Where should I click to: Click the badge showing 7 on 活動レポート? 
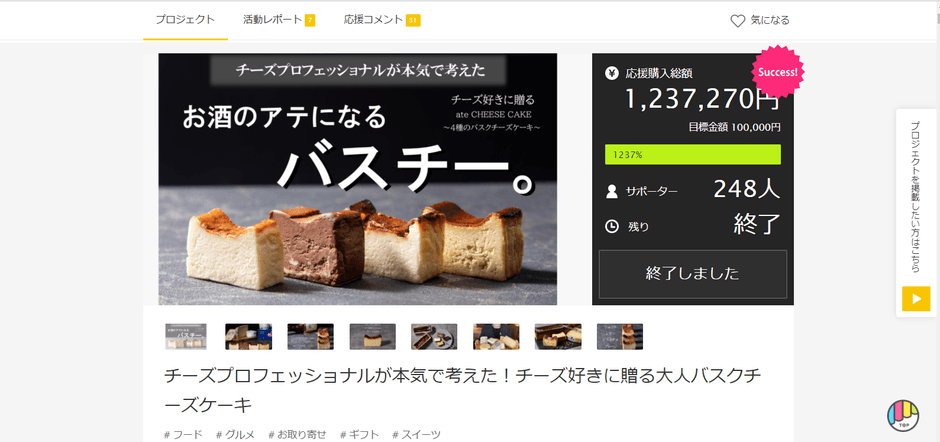click(x=310, y=20)
